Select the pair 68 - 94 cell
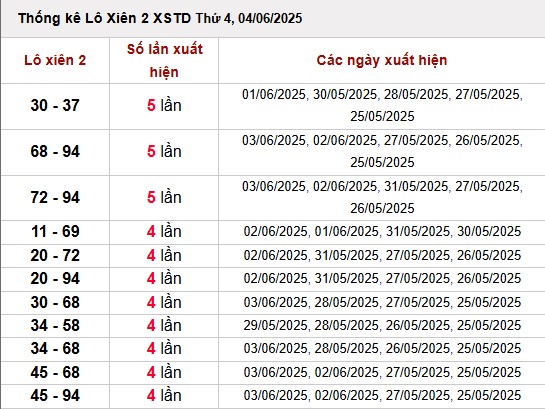The width and height of the screenshot is (545, 409). [55, 152]
